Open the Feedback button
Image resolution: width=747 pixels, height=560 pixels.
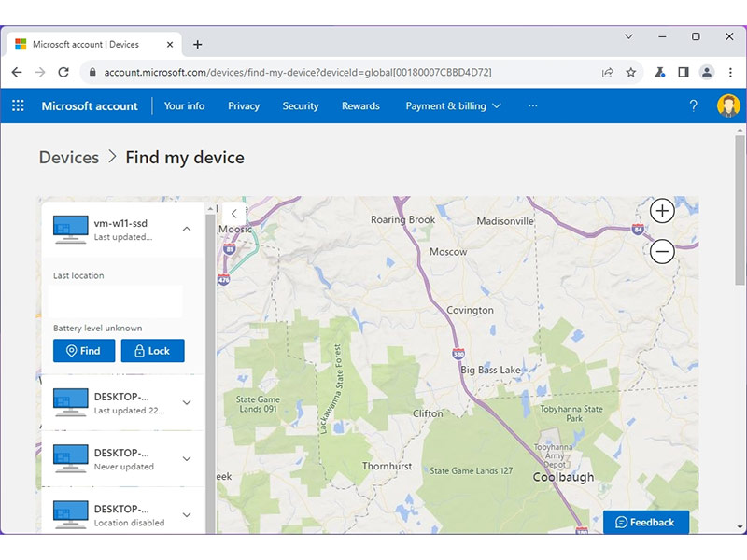point(645,523)
